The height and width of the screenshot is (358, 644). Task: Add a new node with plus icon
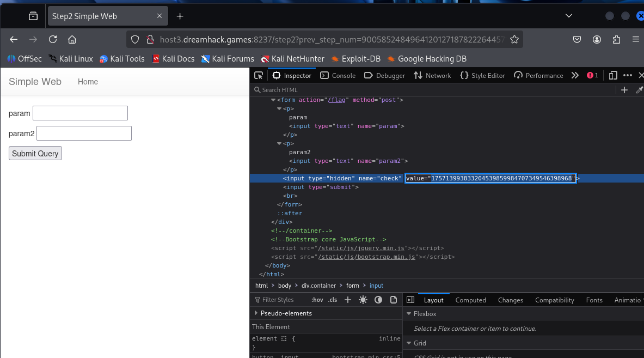click(624, 90)
